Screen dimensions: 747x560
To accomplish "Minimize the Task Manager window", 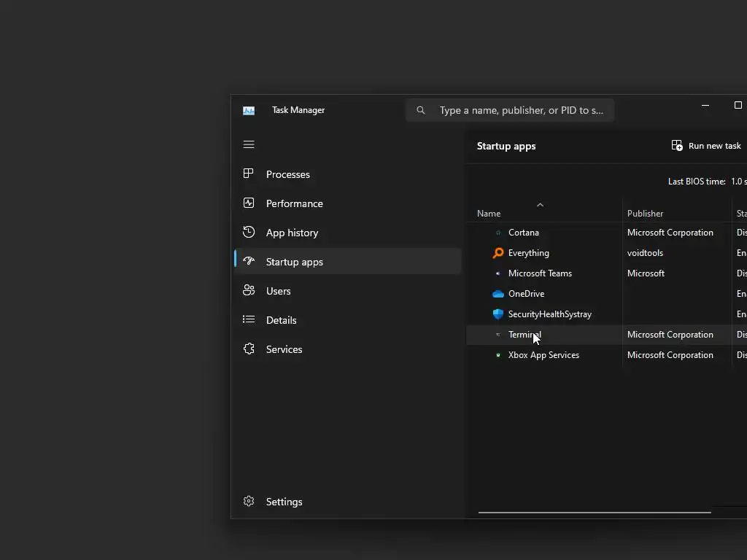I will pyautogui.click(x=705, y=105).
